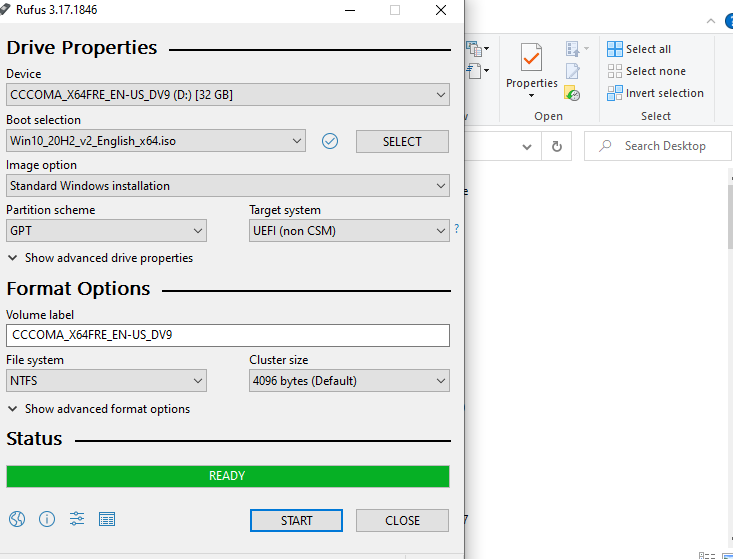Minimize the Rufus window
The image size is (733, 559).
coord(349,10)
